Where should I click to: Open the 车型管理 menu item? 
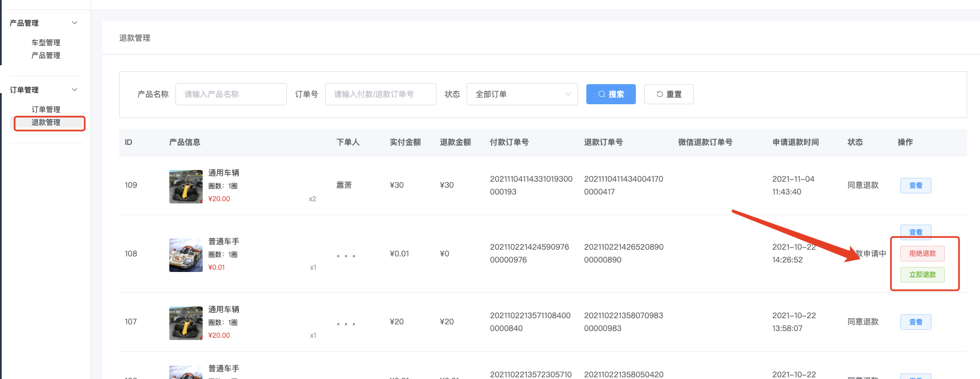click(x=46, y=42)
